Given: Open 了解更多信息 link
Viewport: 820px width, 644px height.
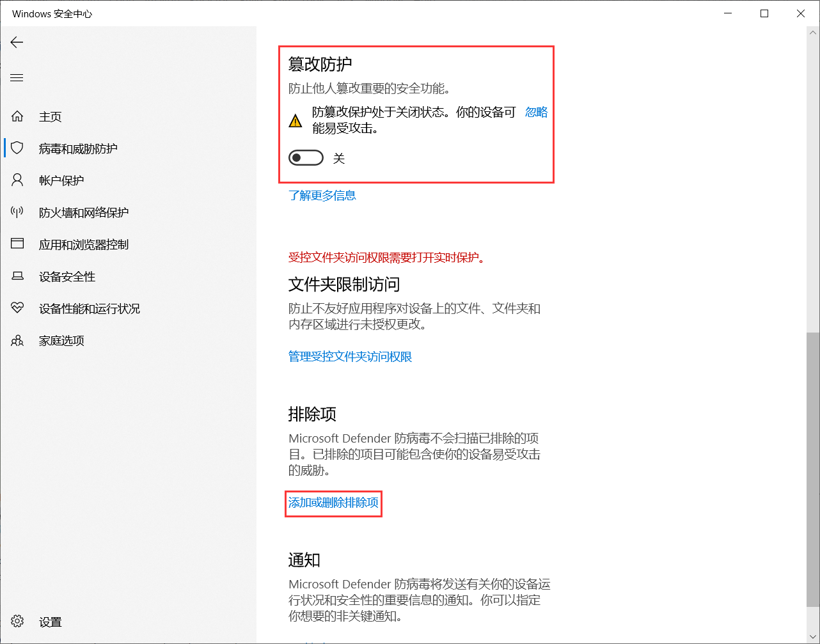Looking at the screenshot, I should pyautogui.click(x=322, y=196).
